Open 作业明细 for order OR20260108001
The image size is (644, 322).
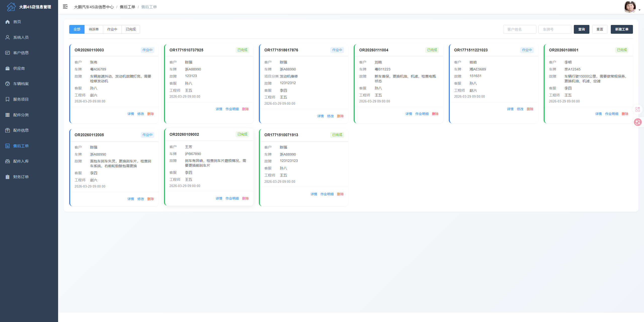coord(612,114)
